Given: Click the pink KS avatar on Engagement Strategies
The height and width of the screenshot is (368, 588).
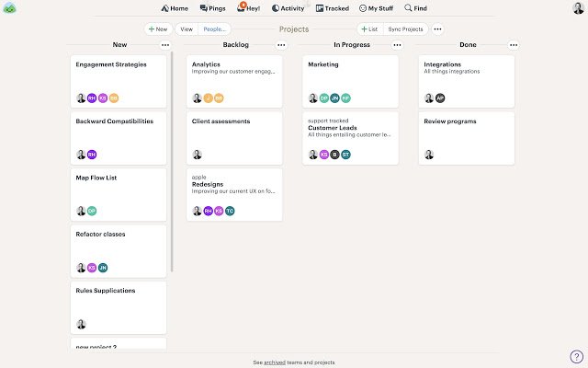Looking at the screenshot, I should coord(103,98).
